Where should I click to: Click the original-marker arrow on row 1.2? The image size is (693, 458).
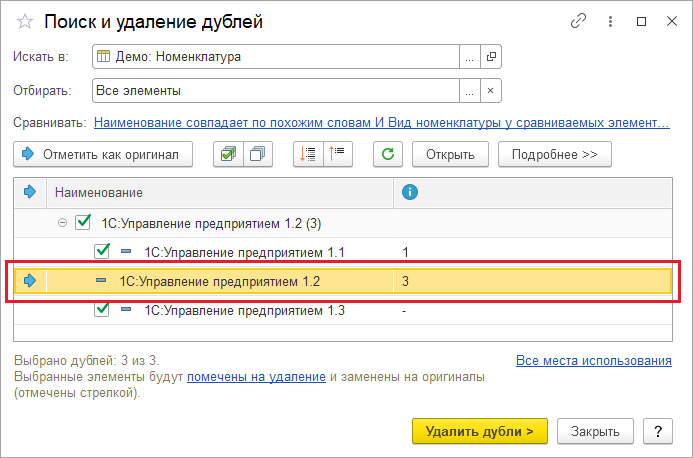(30, 281)
